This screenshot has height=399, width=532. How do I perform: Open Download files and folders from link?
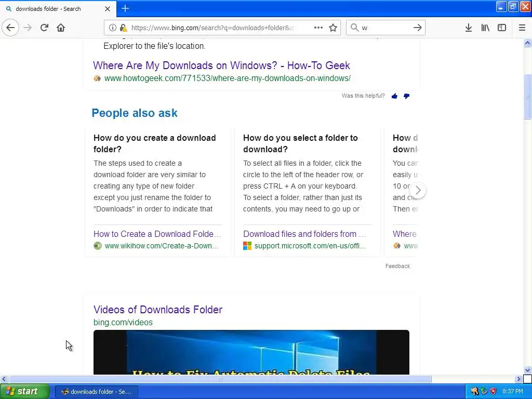304,234
